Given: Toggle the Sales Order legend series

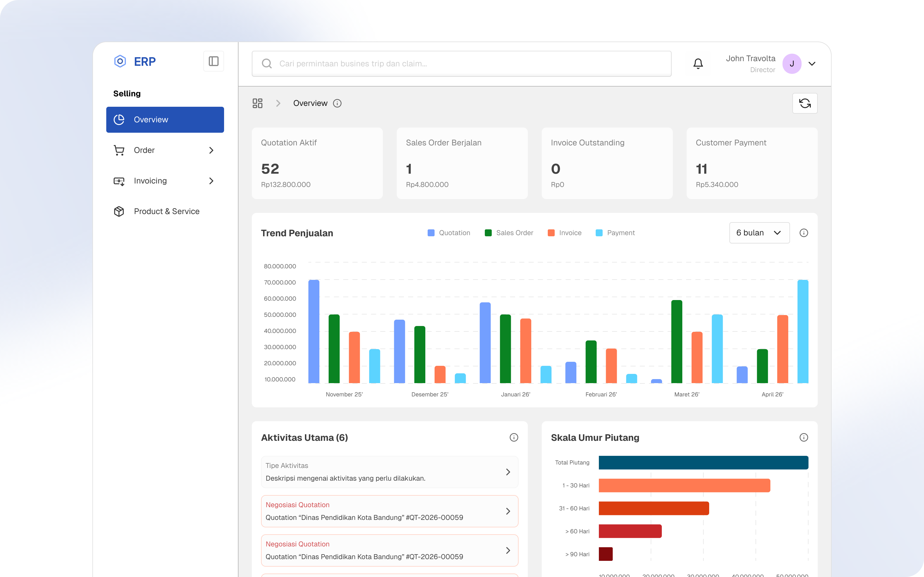Looking at the screenshot, I should point(509,233).
